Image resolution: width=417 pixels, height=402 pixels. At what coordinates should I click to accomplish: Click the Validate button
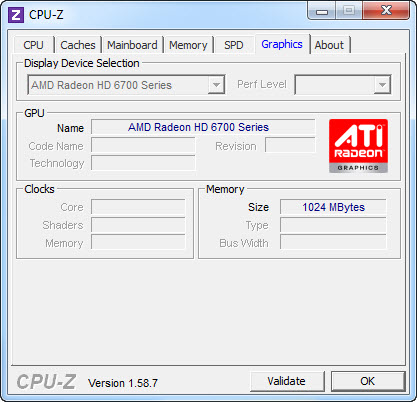(x=287, y=381)
